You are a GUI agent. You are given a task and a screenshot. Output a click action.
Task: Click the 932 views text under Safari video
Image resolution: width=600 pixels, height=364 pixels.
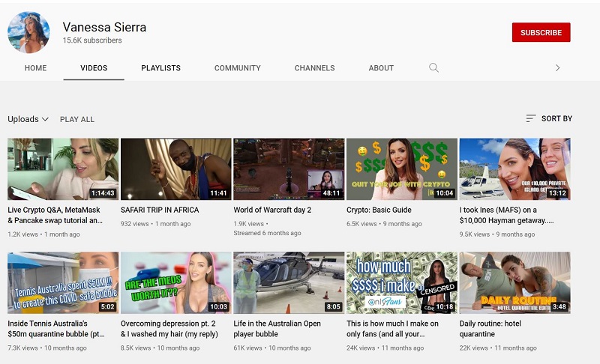[x=135, y=224]
